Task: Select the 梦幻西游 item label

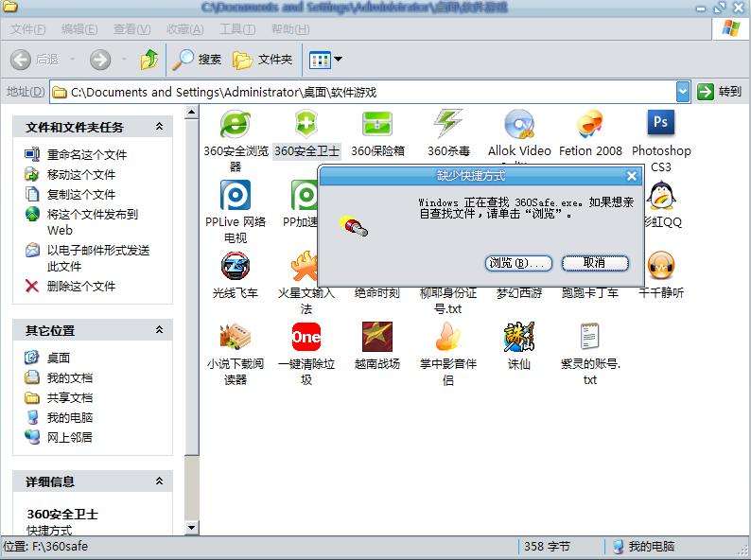Action: pyautogui.click(x=519, y=292)
